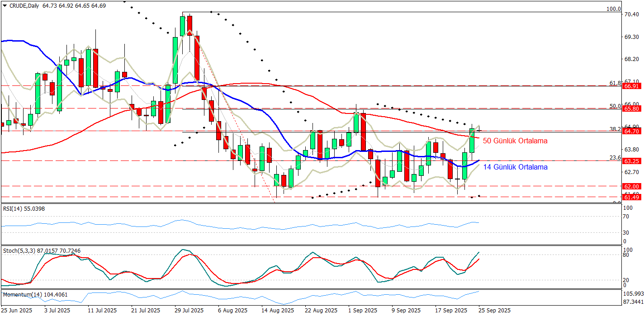This screenshot has width=644, height=316.
Task: Click the red 62.00 price tag
Action: [x=631, y=186]
